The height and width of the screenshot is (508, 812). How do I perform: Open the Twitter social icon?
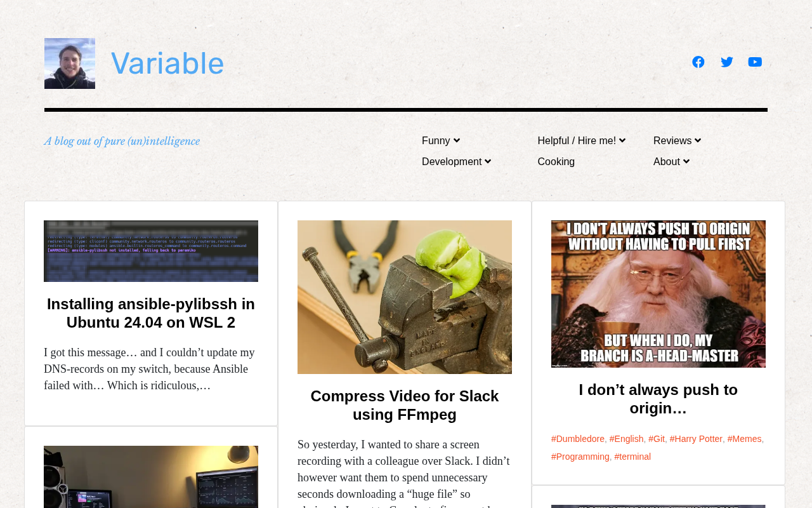727,62
